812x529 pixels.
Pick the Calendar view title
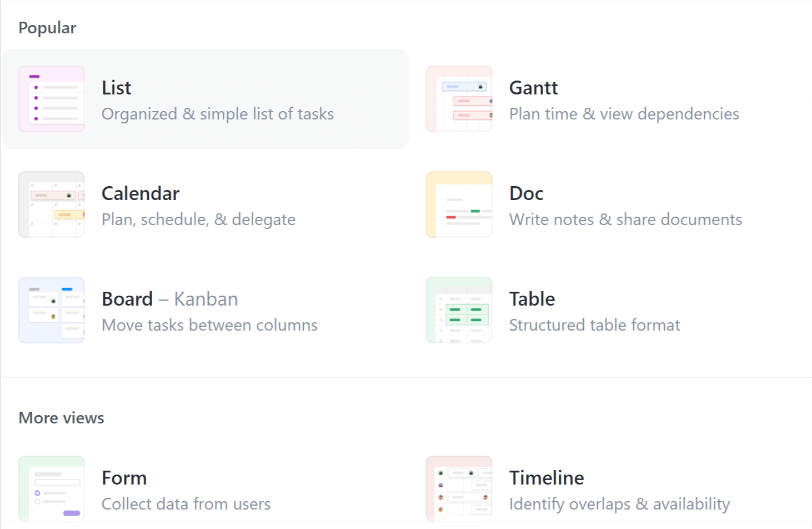coord(141,193)
